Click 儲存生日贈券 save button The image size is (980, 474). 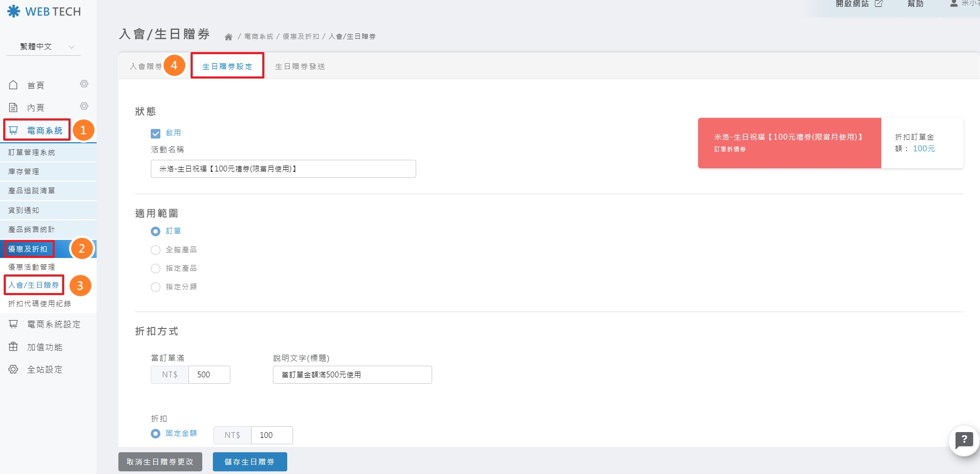click(x=250, y=462)
